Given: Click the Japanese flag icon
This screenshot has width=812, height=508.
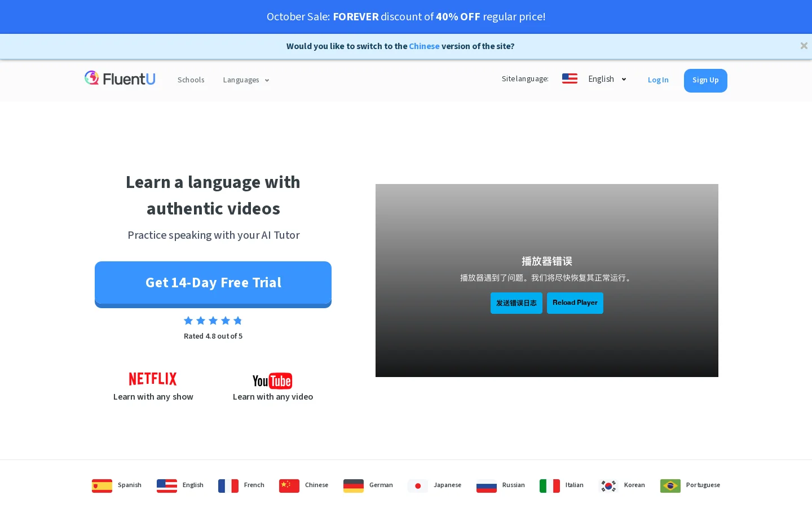Looking at the screenshot, I should coord(418,485).
